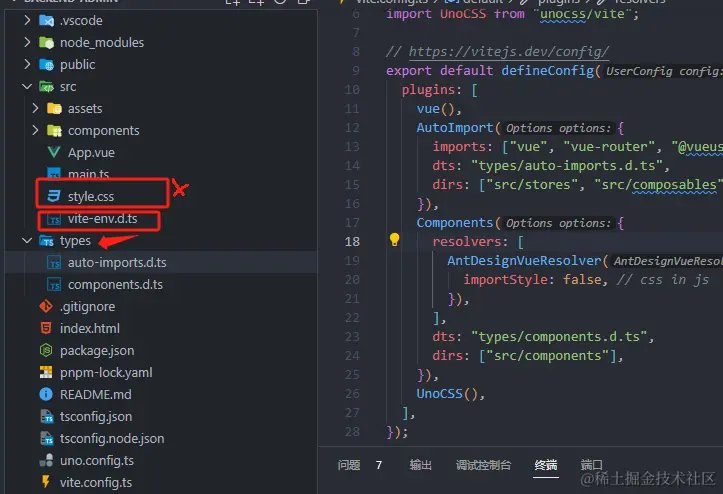Click the CSS icon beside style.css
Viewport: 723px width, 494px height.
(54, 196)
